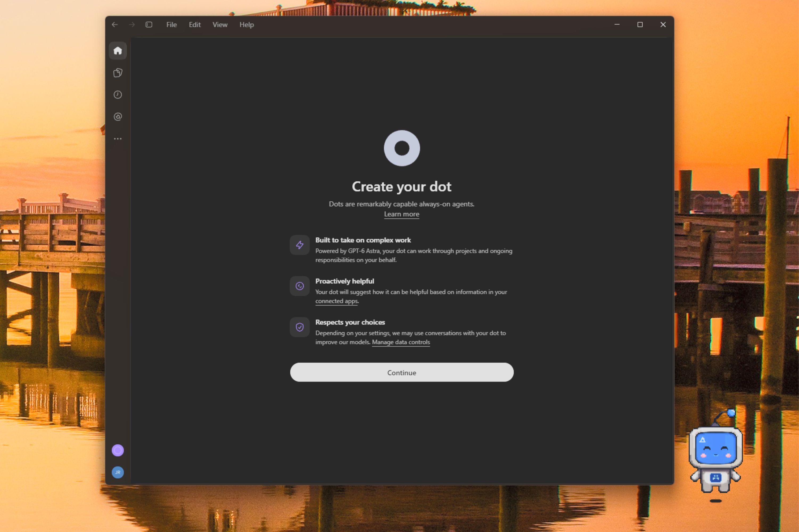Click the Proactively helpful heading
The width and height of the screenshot is (799, 532).
tap(344, 281)
